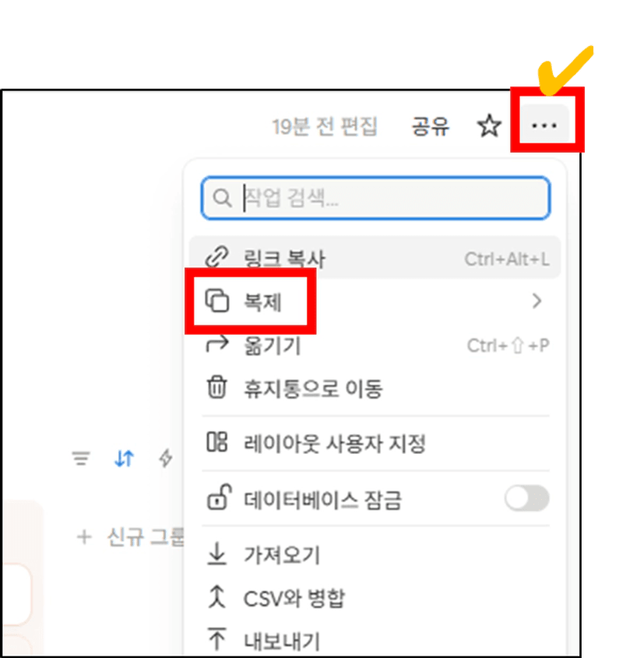Click 신규 그룹 add button
The height and width of the screenshot is (658, 644).
(x=130, y=537)
